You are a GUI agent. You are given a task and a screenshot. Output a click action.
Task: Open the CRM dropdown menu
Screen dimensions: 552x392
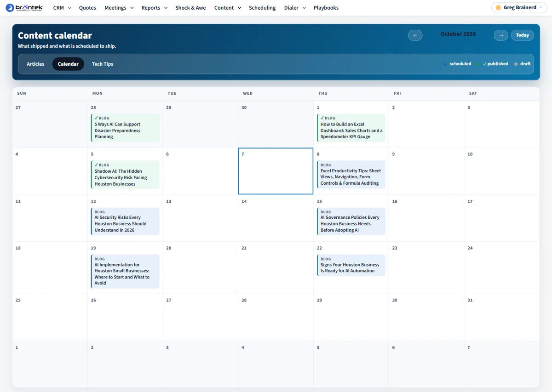tap(62, 8)
